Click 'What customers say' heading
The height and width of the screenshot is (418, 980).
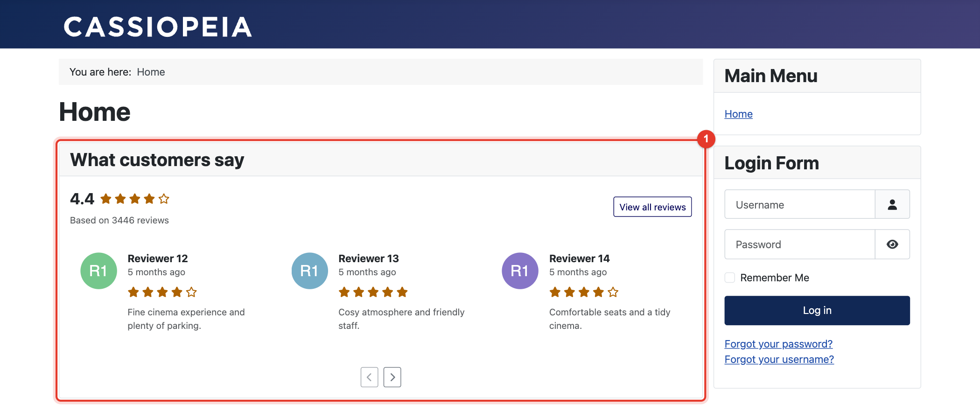pos(157,160)
